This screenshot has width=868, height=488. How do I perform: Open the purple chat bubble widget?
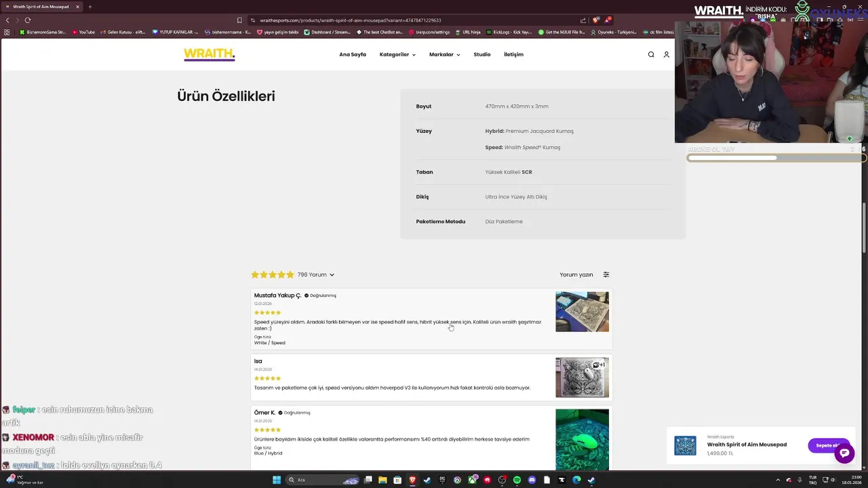844,453
